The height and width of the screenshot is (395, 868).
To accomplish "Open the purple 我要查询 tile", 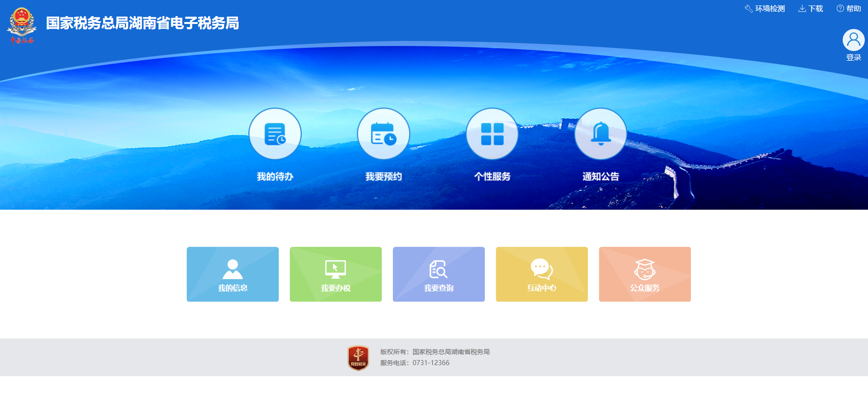I will point(439,274).
